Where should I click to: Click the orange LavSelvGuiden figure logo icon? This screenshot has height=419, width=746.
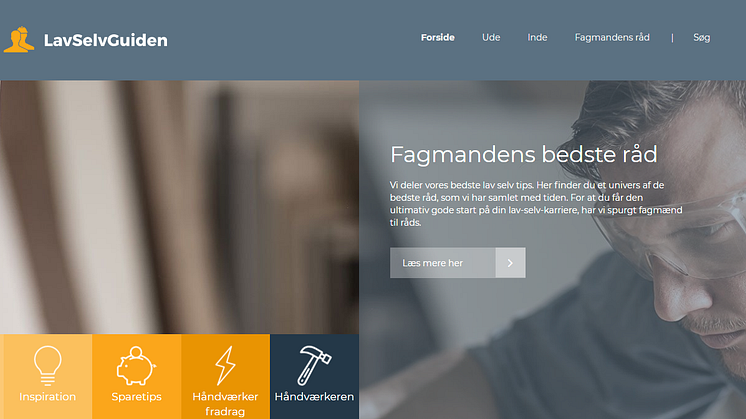pos(19,39)
